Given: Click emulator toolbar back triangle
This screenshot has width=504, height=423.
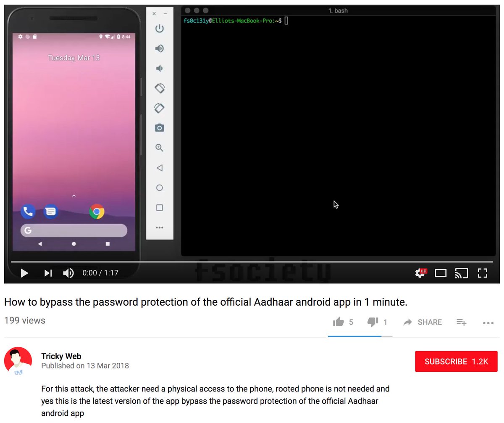Looking at the screenshot, I should [x=160, y=168].
